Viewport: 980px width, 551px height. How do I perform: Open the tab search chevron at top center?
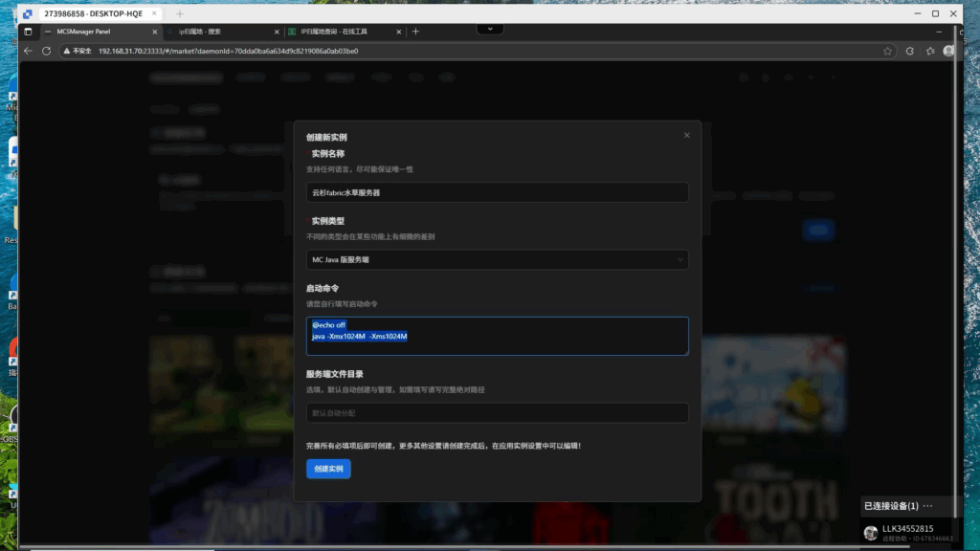coord(490,29)
